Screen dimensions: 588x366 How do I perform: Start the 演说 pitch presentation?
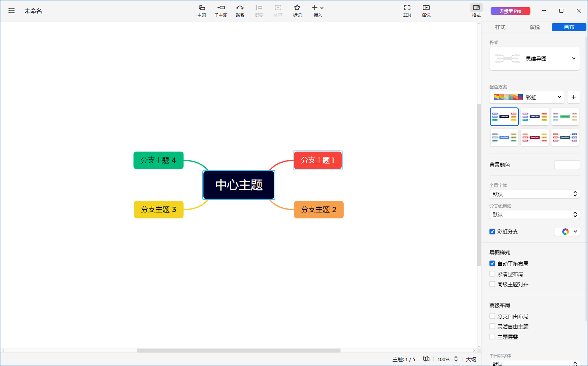426,11
